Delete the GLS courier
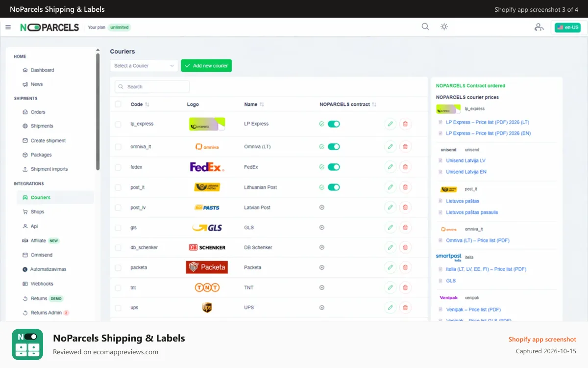Image resolution: width=588 pixels, height=368 pixels. 405,227
